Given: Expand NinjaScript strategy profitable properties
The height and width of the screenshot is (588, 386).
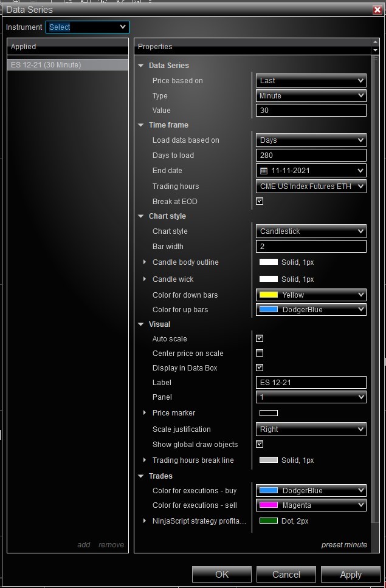Looking at the screenshot, I should 145,521.
